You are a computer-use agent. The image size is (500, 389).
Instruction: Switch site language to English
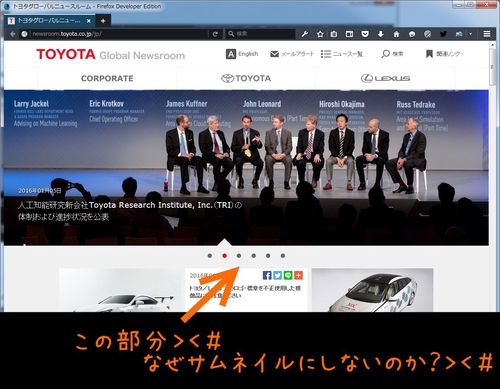pos(242,54)
